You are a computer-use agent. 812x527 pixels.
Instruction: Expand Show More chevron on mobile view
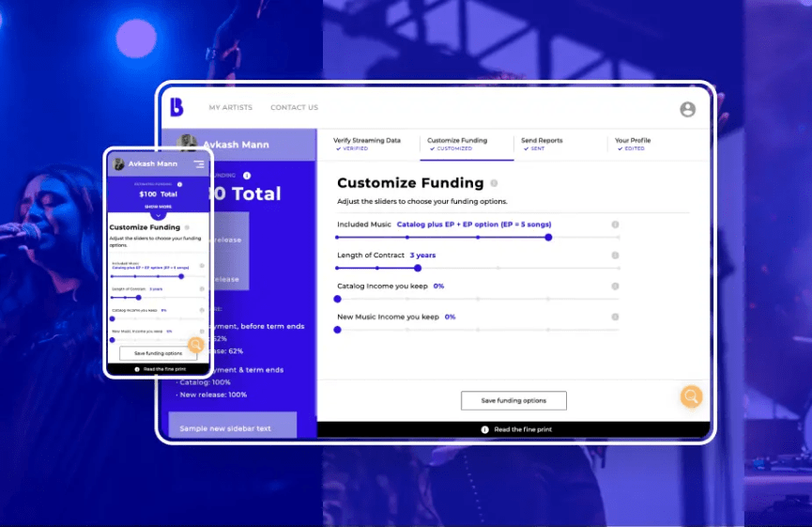click(x=158, y=215)
